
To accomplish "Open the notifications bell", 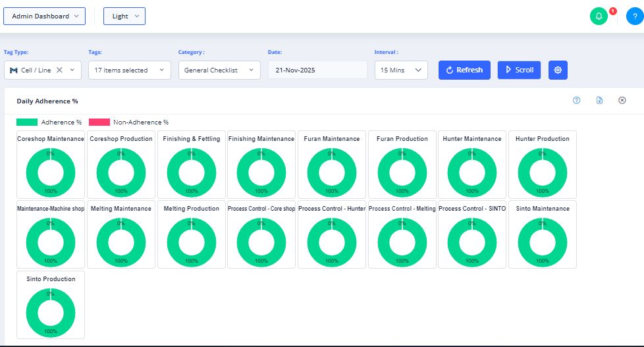I will [x=599, y=17].
